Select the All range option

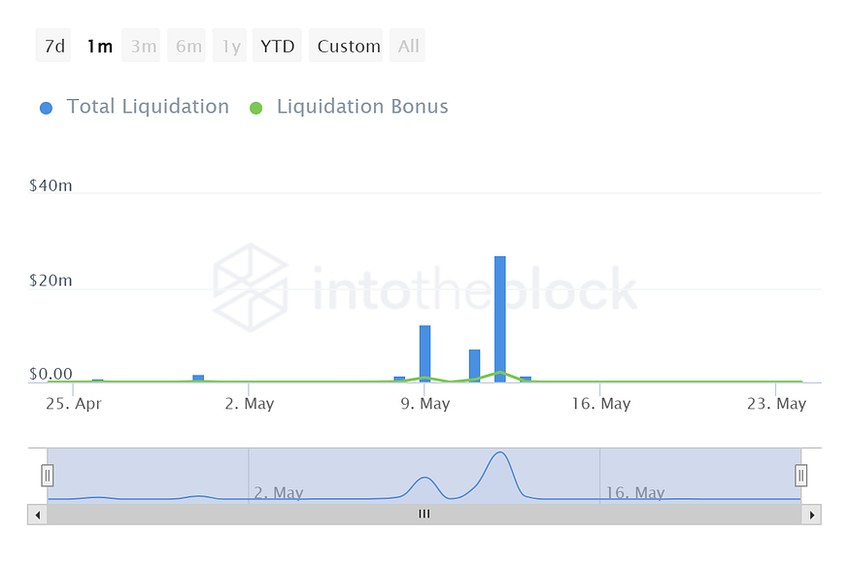pos(408,46)
